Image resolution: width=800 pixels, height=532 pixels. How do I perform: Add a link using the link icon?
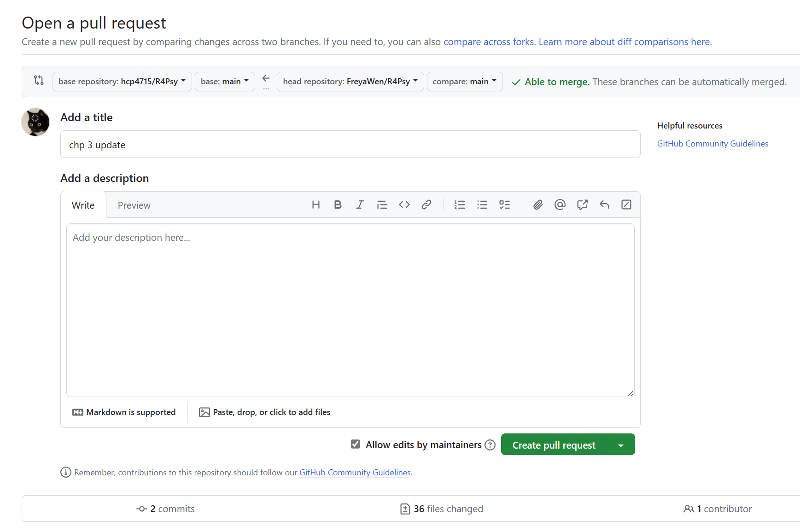click(x=426, y=205)
